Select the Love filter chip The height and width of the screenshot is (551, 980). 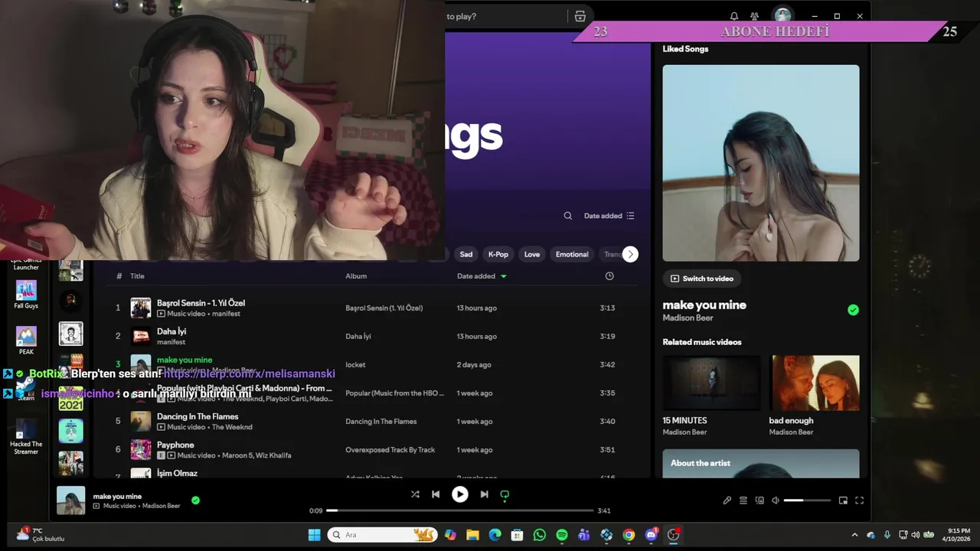pos(532,254)
